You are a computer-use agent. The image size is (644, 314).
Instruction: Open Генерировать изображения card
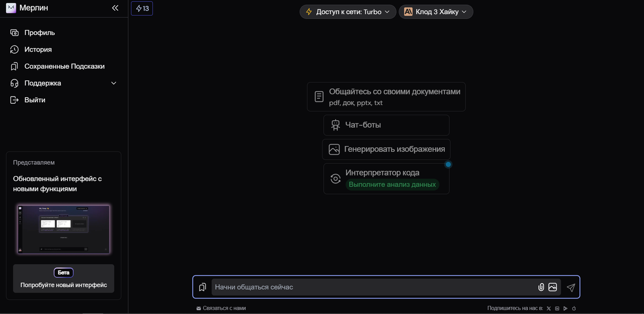tap(386, 149)
